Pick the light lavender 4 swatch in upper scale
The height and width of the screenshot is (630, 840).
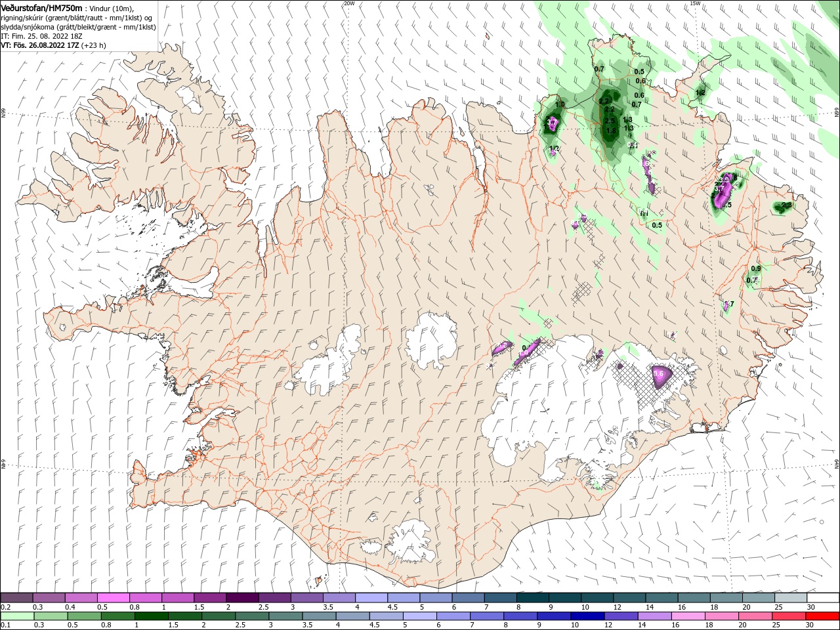371,598
